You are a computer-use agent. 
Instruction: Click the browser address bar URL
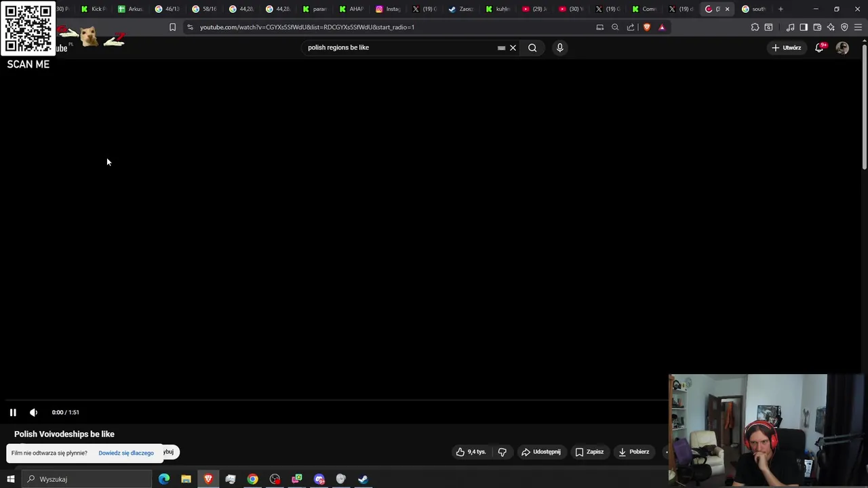(x=307, y=27)
